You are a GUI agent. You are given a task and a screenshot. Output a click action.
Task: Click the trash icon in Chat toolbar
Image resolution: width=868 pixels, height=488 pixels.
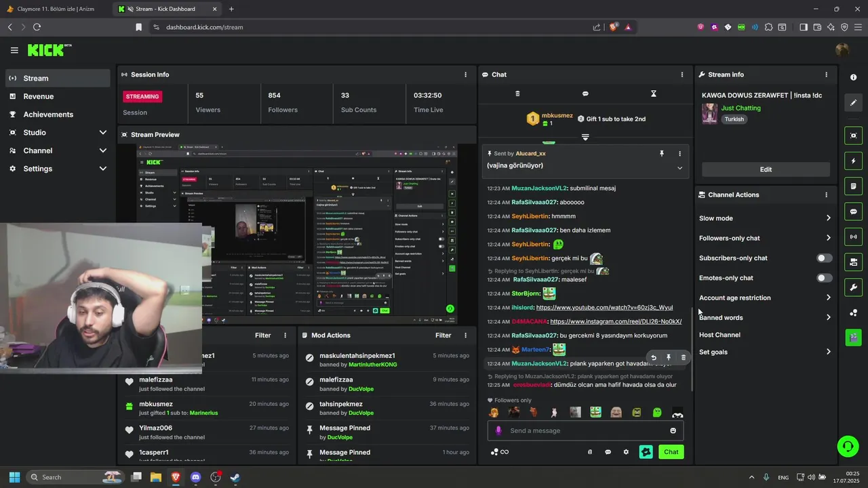pos(517,94)
